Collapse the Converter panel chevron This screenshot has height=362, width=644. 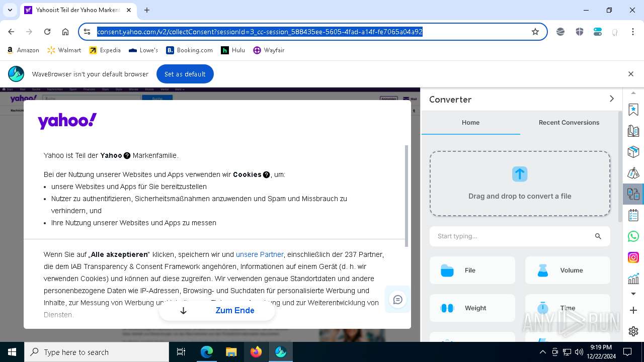coord(611,99)
